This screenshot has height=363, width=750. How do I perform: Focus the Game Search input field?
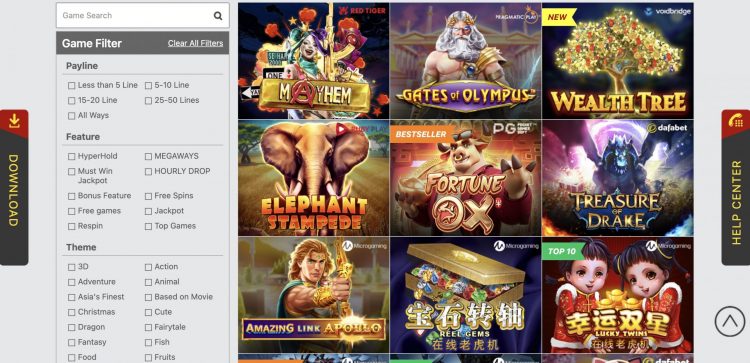pos(143,16)
